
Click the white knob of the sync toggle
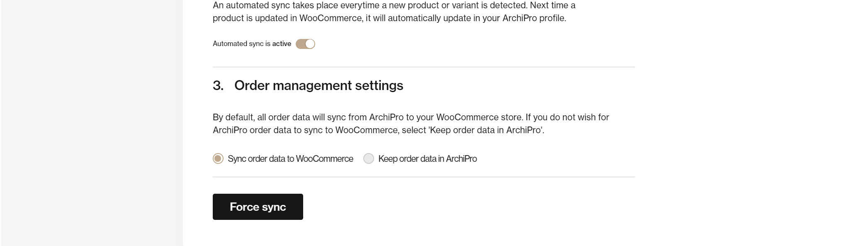click(310, 44)
